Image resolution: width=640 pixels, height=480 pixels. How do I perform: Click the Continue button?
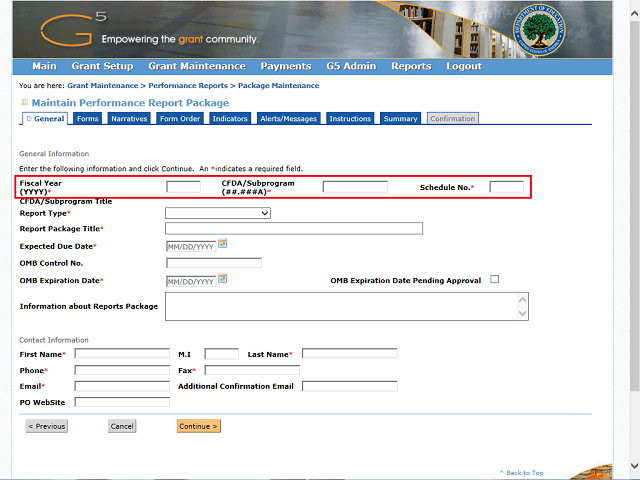tap(199, 426)
